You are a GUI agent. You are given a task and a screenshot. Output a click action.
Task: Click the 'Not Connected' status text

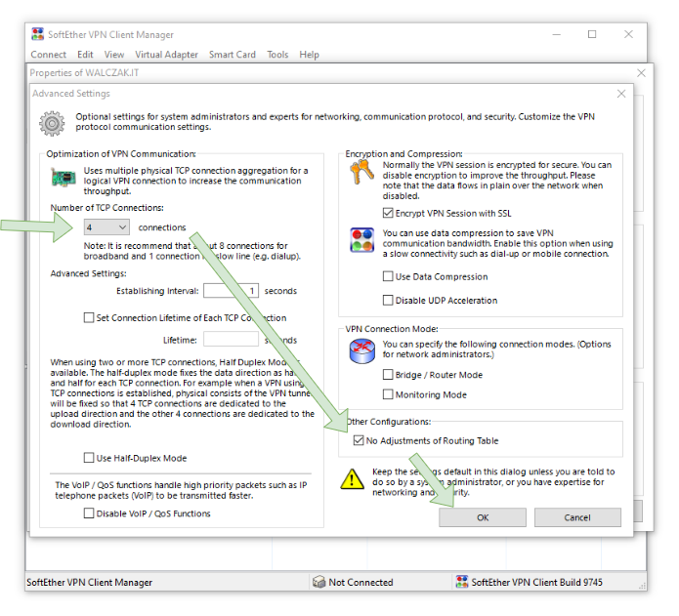click(x=361, y=582)
